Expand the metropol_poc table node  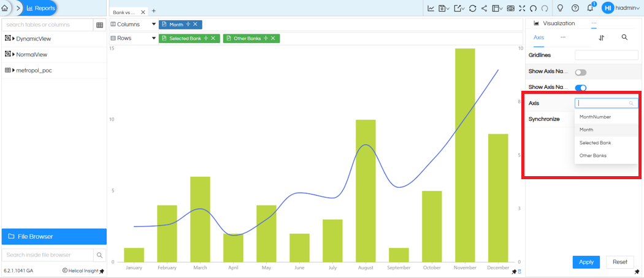13,71
